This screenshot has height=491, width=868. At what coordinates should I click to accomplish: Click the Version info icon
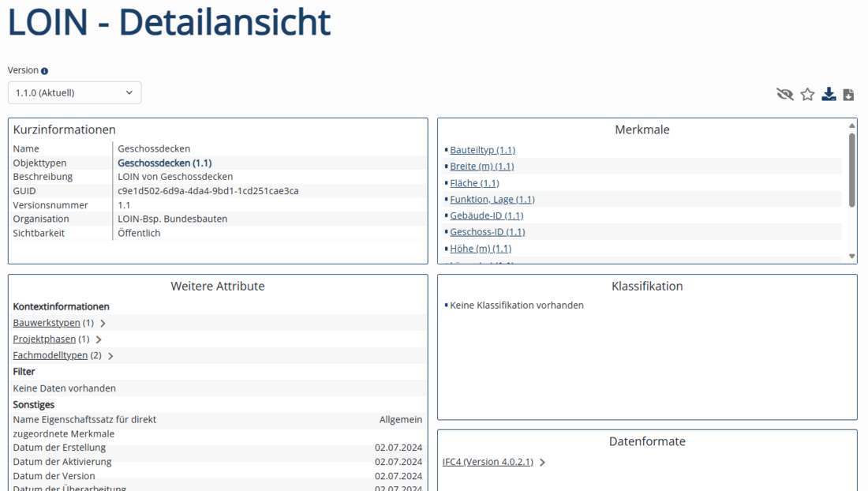pos(44,71)
